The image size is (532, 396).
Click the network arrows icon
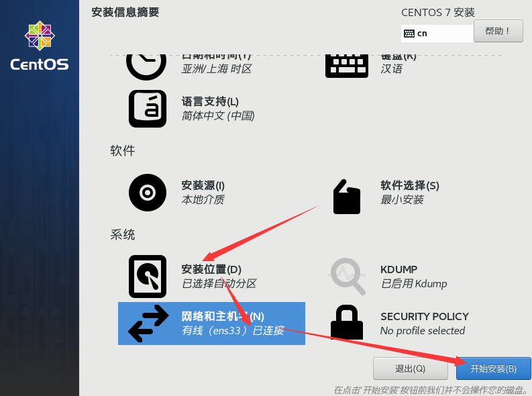(148, 324)
